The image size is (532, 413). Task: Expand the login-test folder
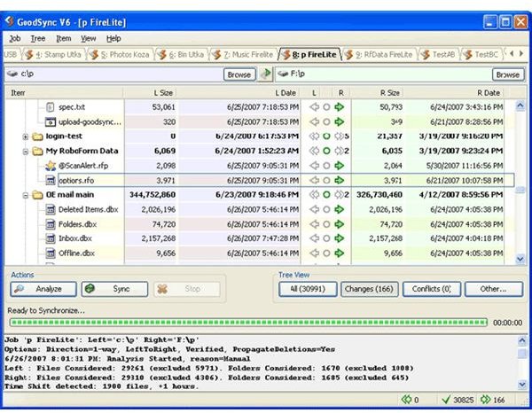pos(26,136)
